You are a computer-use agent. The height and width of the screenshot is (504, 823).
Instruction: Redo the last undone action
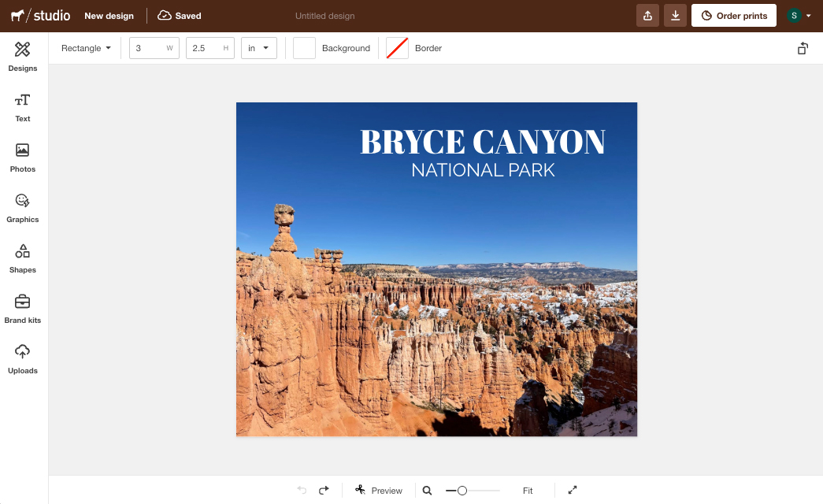[x=323, y=490]
